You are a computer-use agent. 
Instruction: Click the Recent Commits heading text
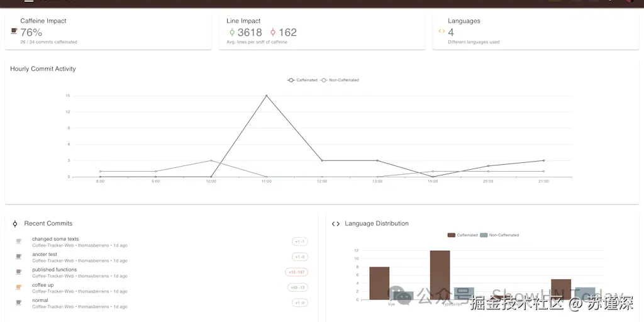pyautogui.click(x=48, y=223)
